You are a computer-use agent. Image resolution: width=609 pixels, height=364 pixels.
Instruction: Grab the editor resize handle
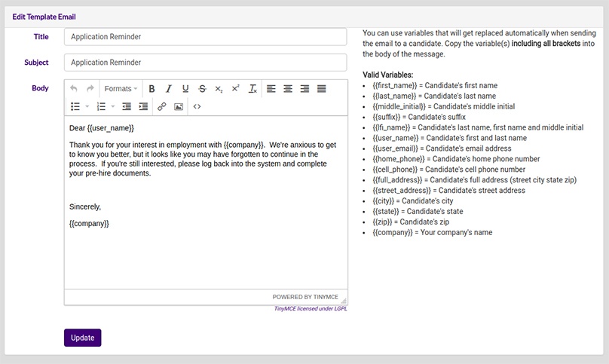pos(344,300)
